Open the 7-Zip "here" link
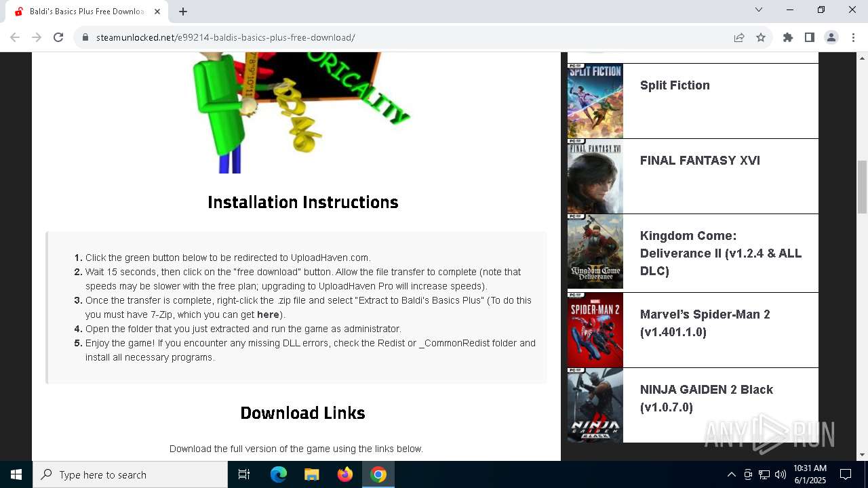The width and height of the screenshot is (868, 488). pos(268,314)
